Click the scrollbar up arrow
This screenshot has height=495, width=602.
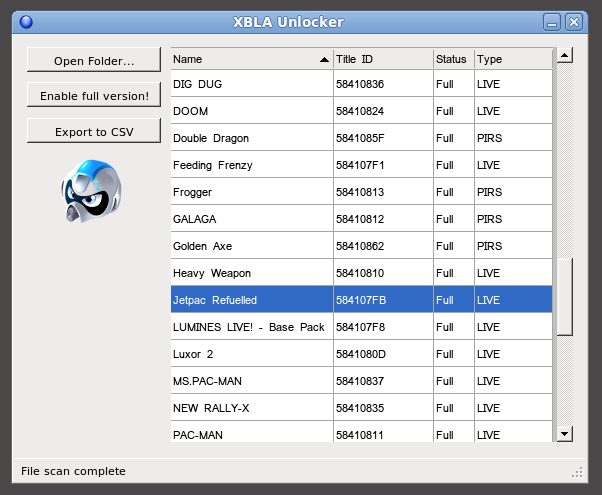click(x=564, y=56)
